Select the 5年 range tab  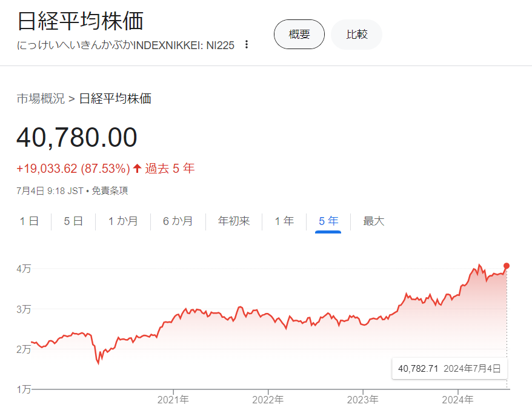[328, 222]
